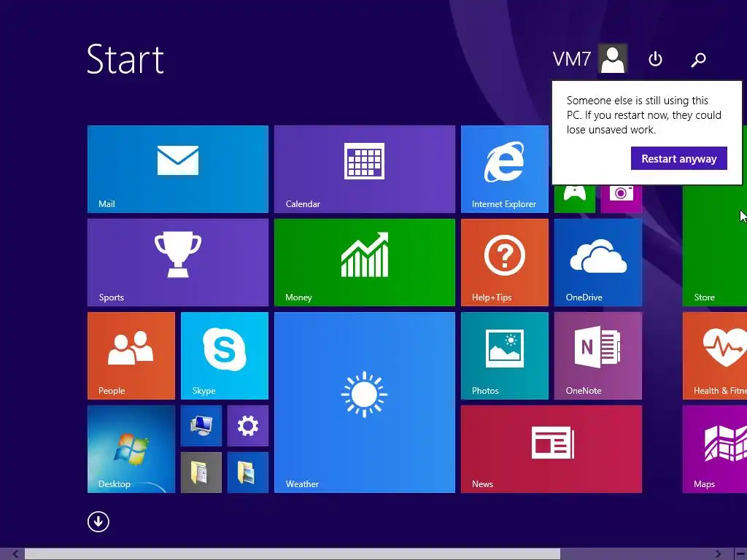Open the VM7 user account menu

pos(589,59)
